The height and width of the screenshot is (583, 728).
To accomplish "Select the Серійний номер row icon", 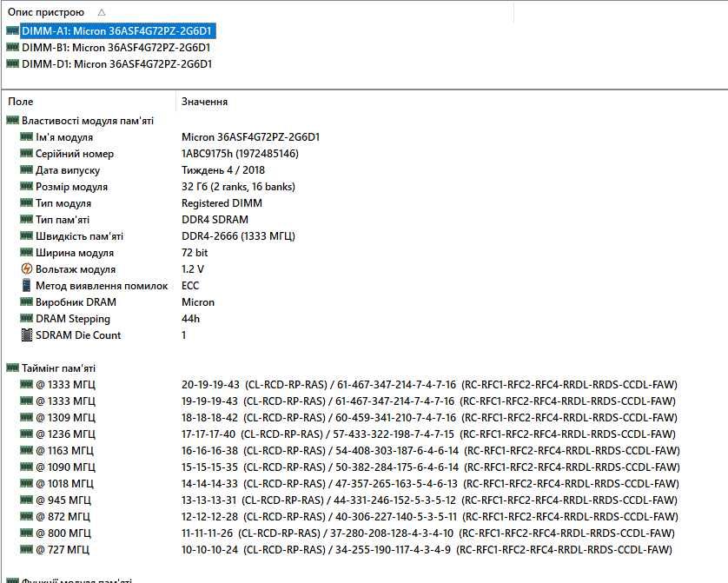I will click(27, 154).
